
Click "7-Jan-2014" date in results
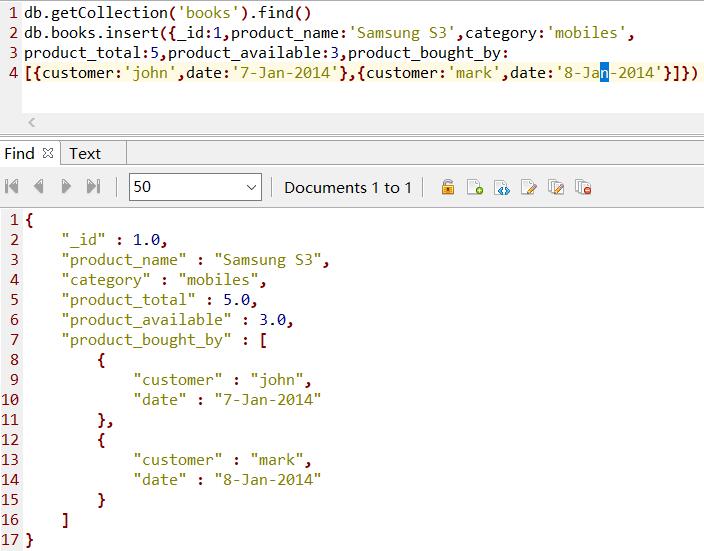pos(268,400)
